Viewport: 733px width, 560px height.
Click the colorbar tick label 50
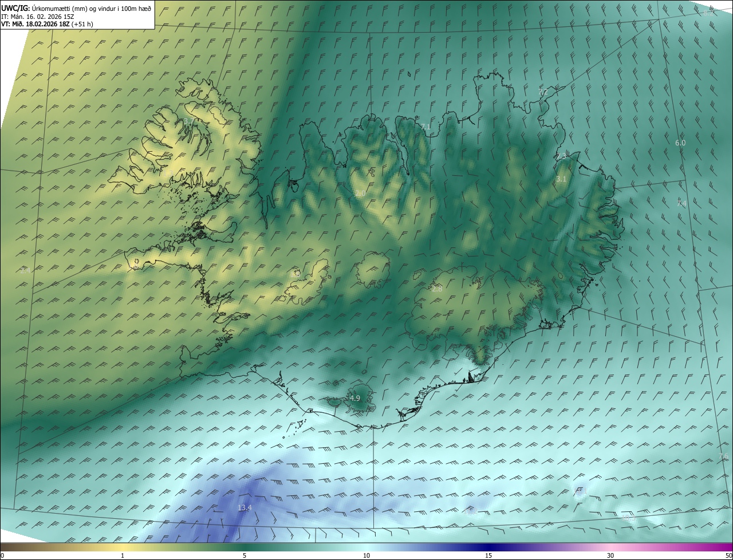(728, 555)
